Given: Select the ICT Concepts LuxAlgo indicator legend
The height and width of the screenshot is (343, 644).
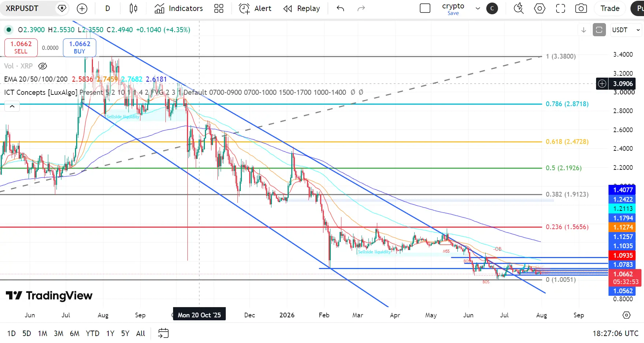Looking at the screenshot, I should (41, 92).
